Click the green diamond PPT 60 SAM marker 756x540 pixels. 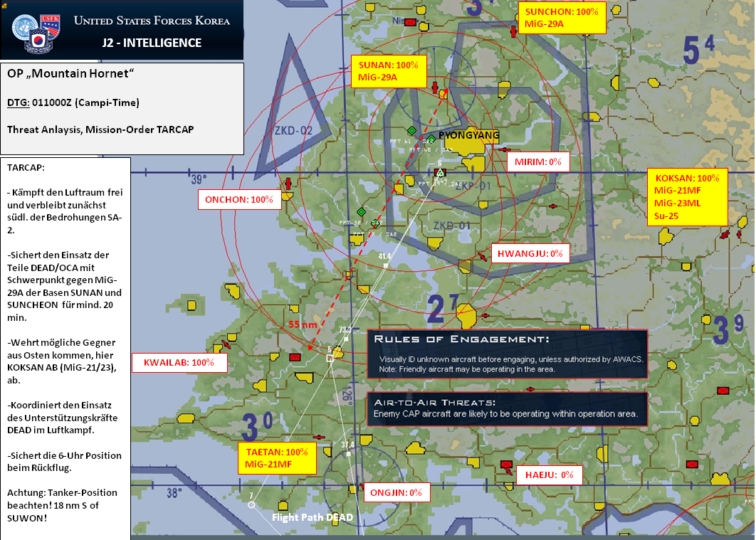click(431, 139)
